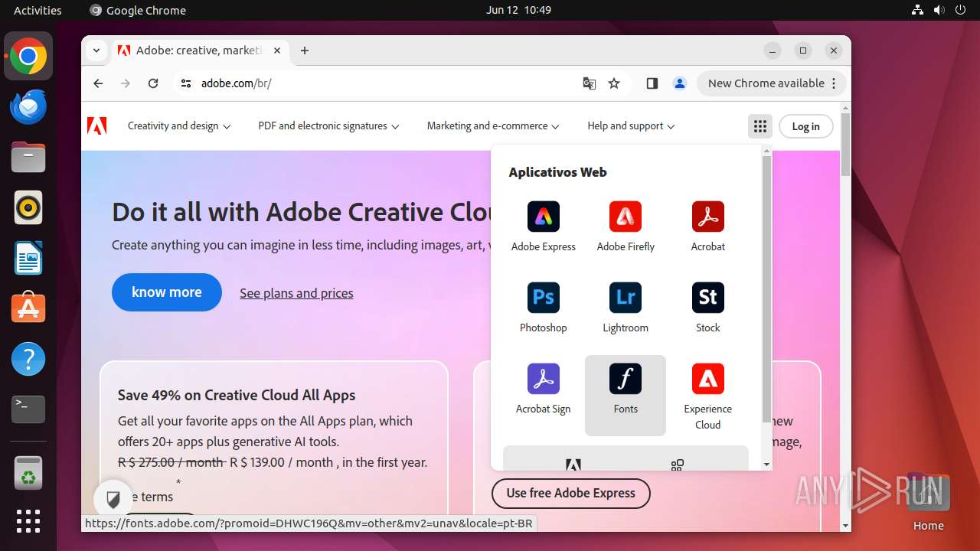The image size is (980, 551).
Task: Expand Marketing and e-commerce menu
Action: (x=493, y=126)
